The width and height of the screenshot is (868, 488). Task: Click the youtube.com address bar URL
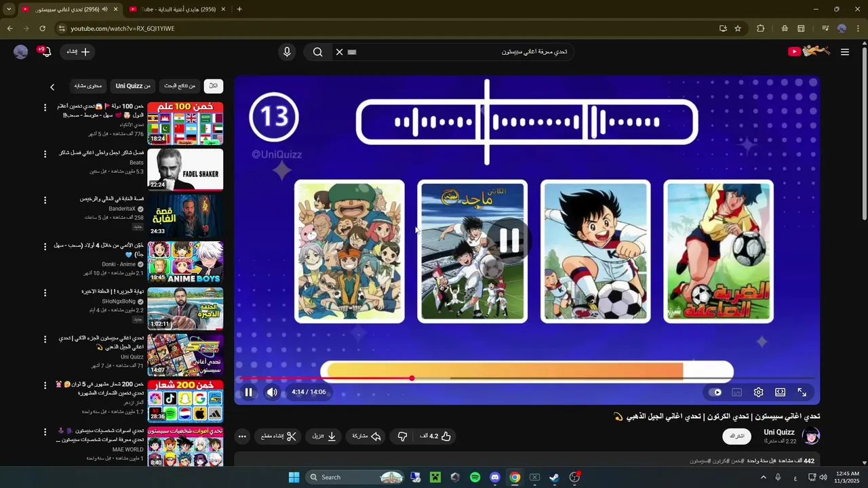coord(123,28)
